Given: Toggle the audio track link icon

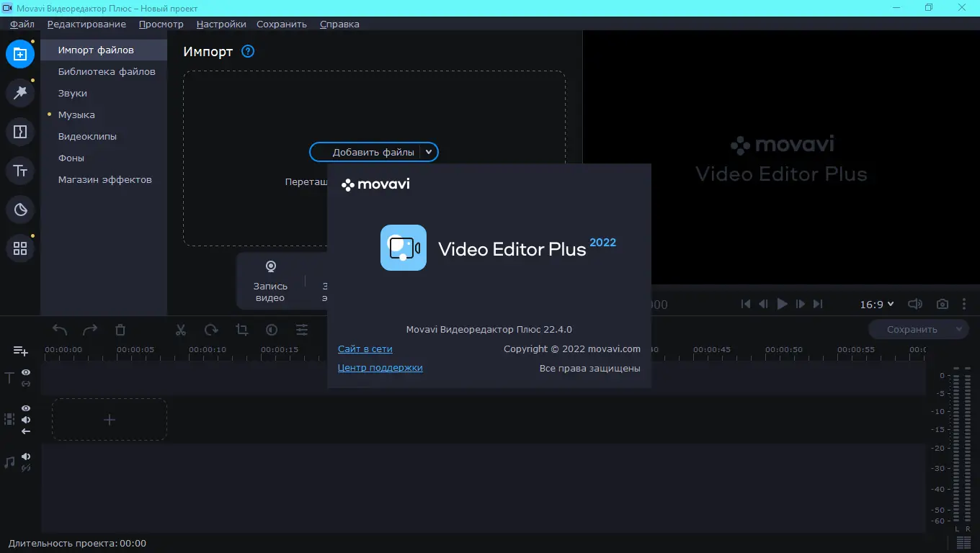Looking at the screenshot, I should [26, 468].
